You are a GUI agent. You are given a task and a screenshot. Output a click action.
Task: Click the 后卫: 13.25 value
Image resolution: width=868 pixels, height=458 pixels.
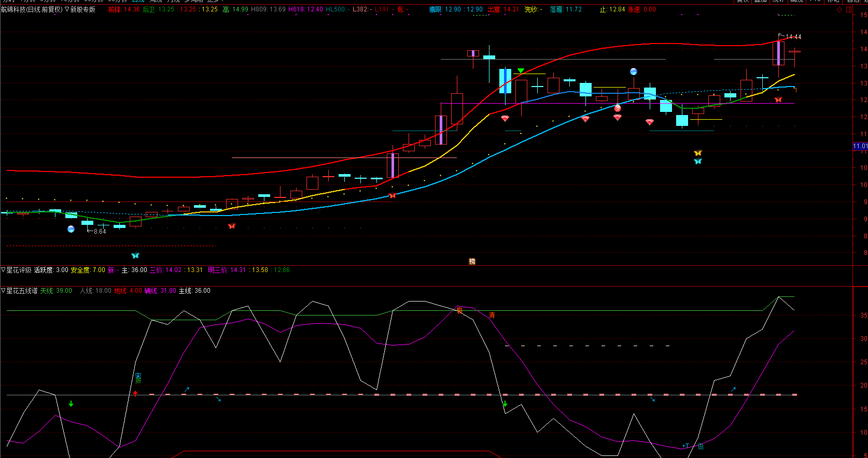click(x=158, y=9)
